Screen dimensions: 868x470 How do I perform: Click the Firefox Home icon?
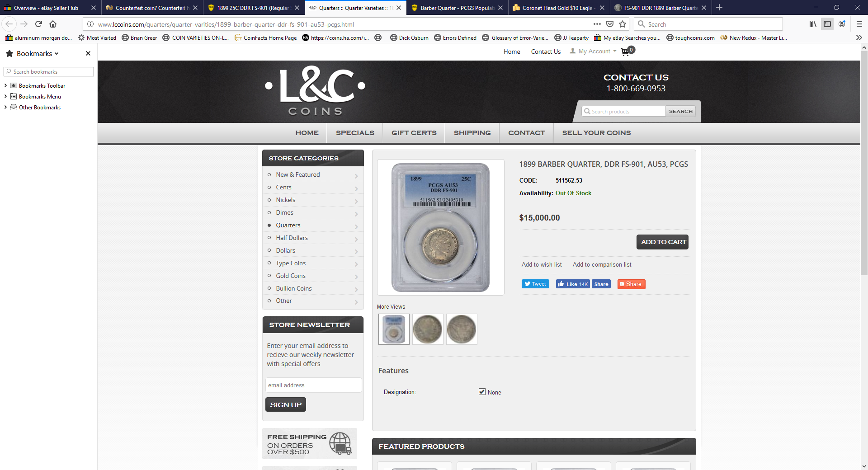[53, 24]
